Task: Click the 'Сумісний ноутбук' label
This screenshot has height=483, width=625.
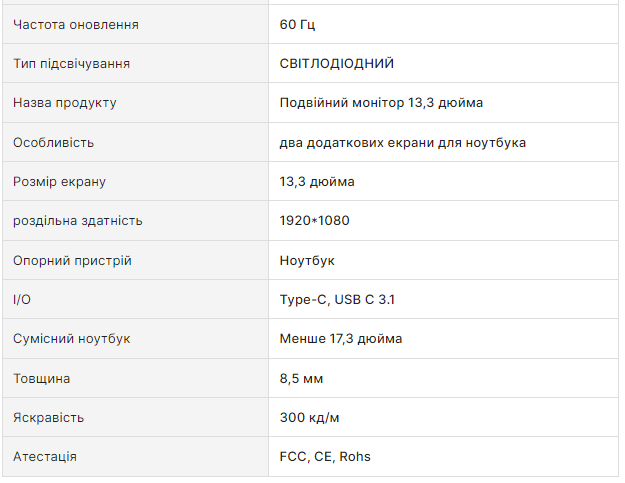Action: (72, 339)
